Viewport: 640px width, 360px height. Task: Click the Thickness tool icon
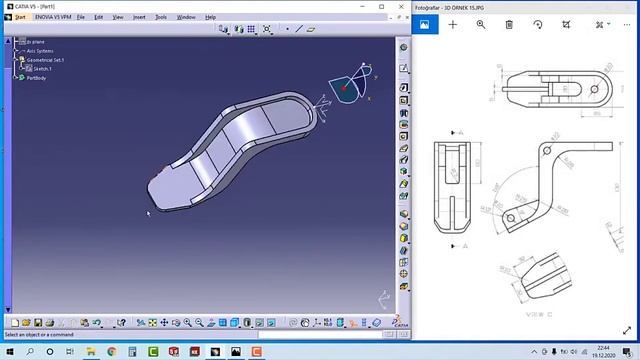403,262
